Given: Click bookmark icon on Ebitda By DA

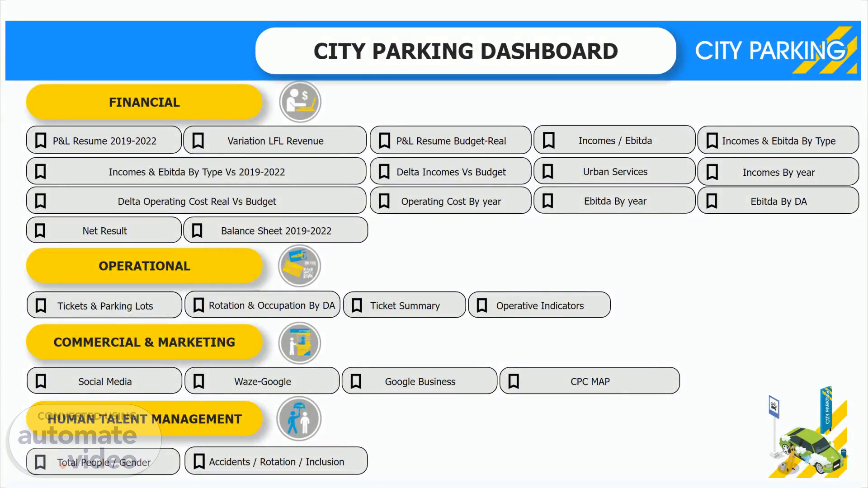Looking at the screenshot, I should 712,201.
